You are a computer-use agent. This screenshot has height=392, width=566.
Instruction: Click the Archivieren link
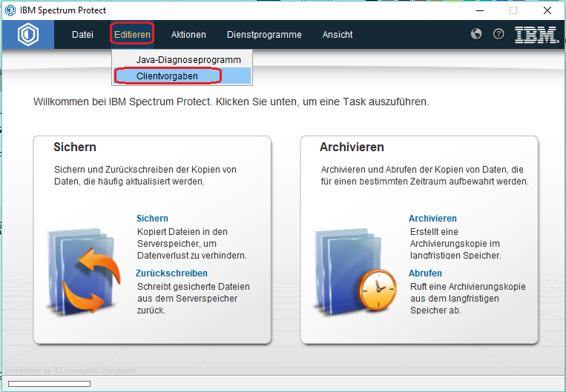click(432, 219)
